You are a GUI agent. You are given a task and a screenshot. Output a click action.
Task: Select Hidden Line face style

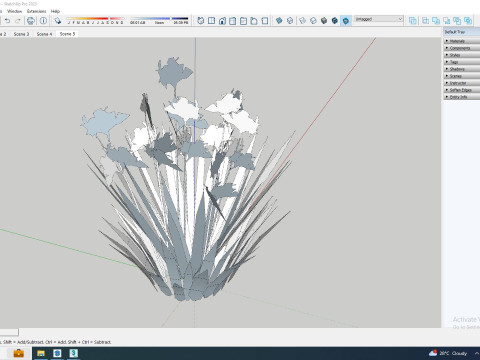[313, 21]
